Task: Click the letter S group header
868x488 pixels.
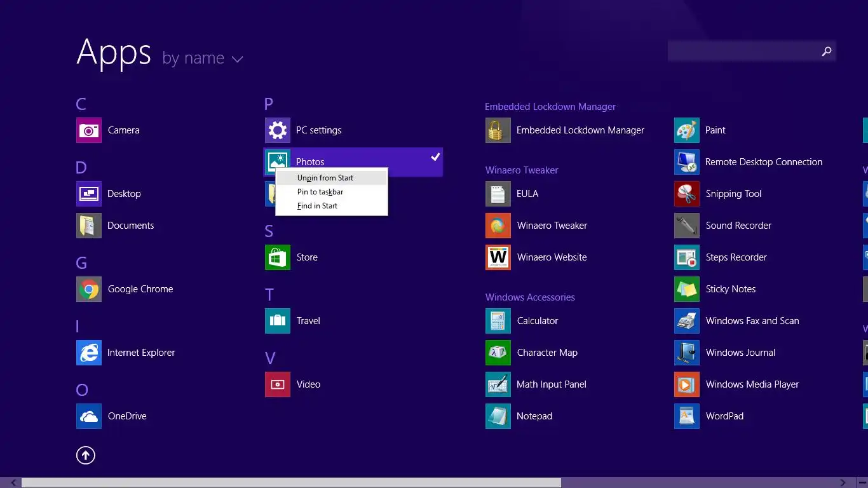Action: [269, 231]
